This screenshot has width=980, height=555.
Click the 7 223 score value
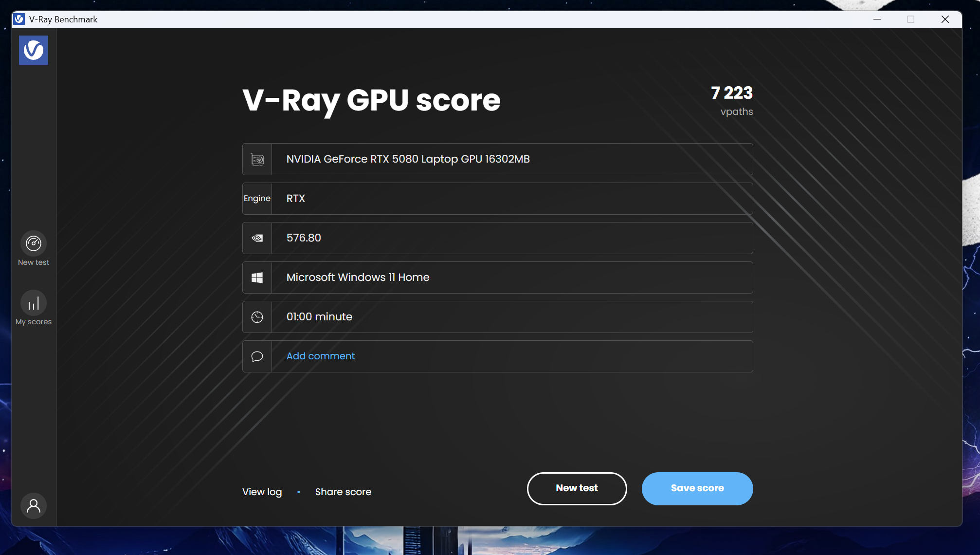coord(732,92)
